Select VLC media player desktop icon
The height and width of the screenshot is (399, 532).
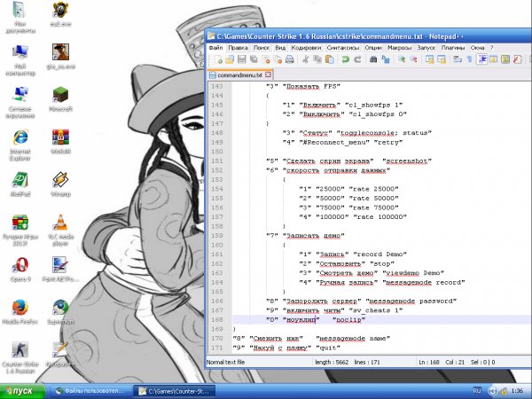tap(60, 223)
